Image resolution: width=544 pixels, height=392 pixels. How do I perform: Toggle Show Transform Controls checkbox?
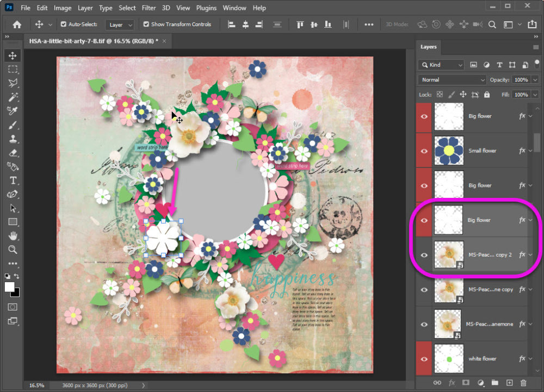146,24
